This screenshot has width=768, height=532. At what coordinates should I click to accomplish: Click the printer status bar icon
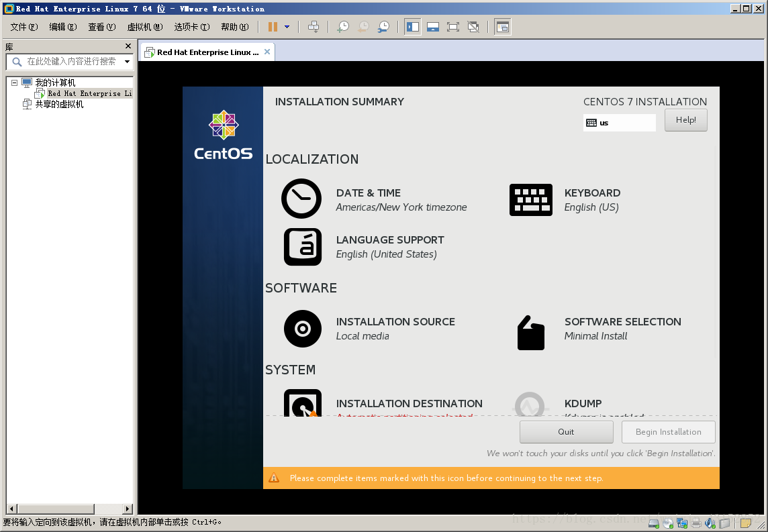click(x=696, y=524)
